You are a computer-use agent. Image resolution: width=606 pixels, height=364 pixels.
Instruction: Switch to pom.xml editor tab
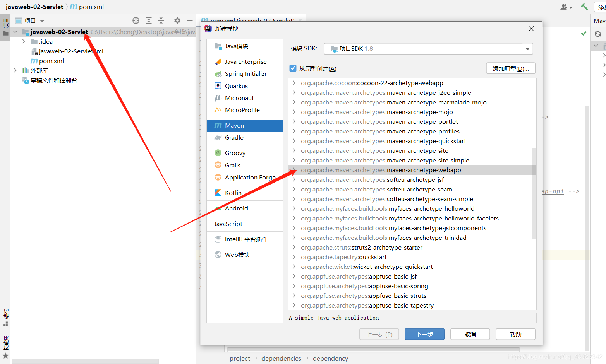(252, 20)
